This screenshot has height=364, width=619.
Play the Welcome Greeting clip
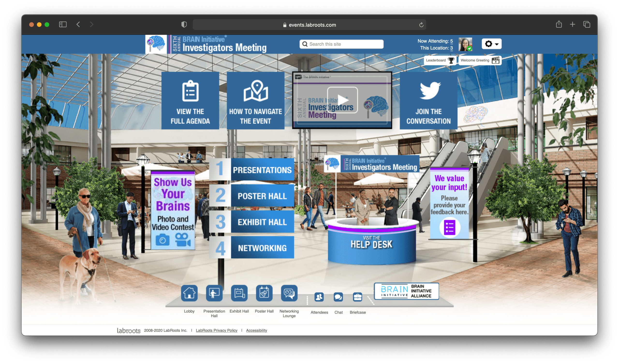(x=480, y=60)
